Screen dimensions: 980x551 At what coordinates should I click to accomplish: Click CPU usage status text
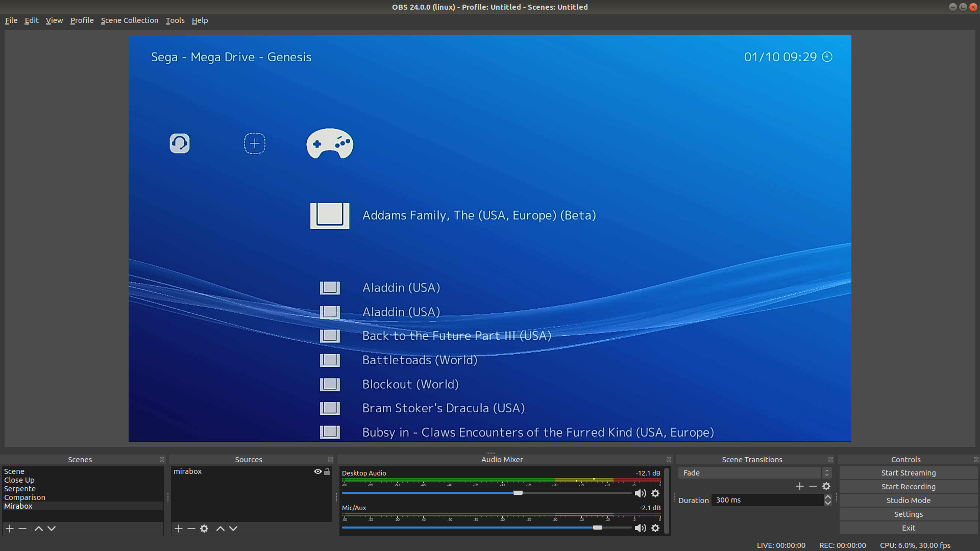tap(915, 545)
